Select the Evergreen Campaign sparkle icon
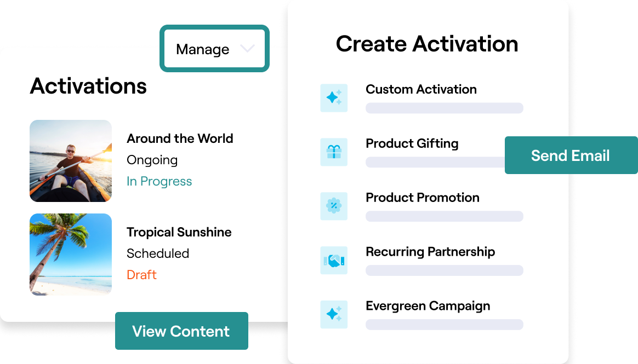Screen dimensions: 638x364 [x=334, y=314]
